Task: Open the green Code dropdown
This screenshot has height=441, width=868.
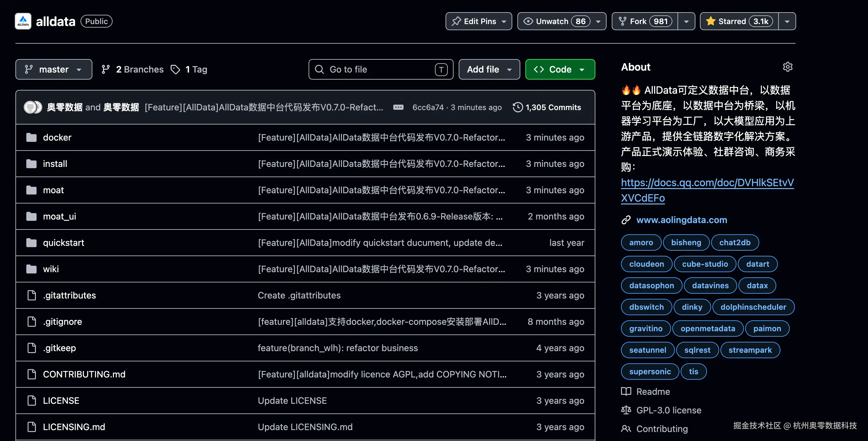Action: pos(560,69)
